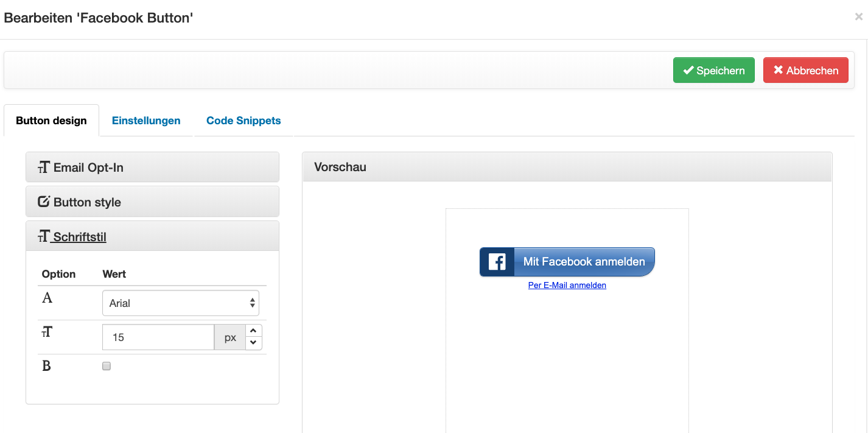The image size is (868, 433).
Task: Click the px unit label
Action: pos(230,337)
